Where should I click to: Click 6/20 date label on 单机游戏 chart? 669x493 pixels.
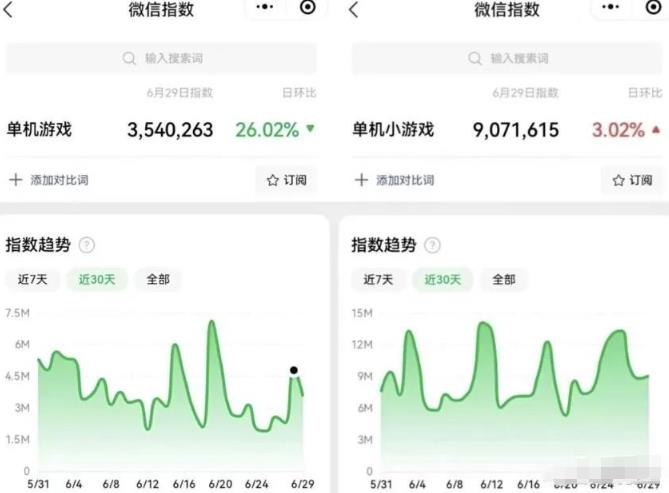(x=220, y=484)
